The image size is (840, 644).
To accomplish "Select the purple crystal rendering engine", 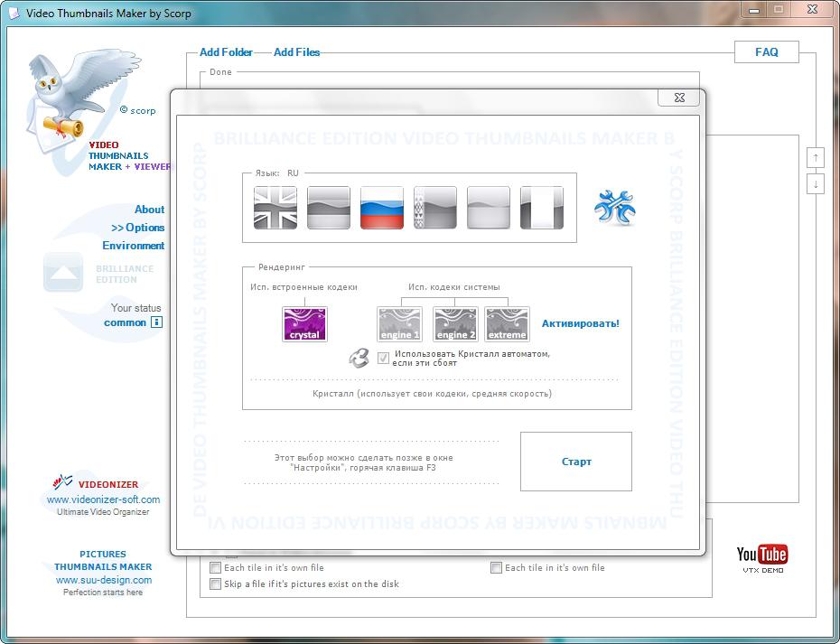I will (304, 324).
